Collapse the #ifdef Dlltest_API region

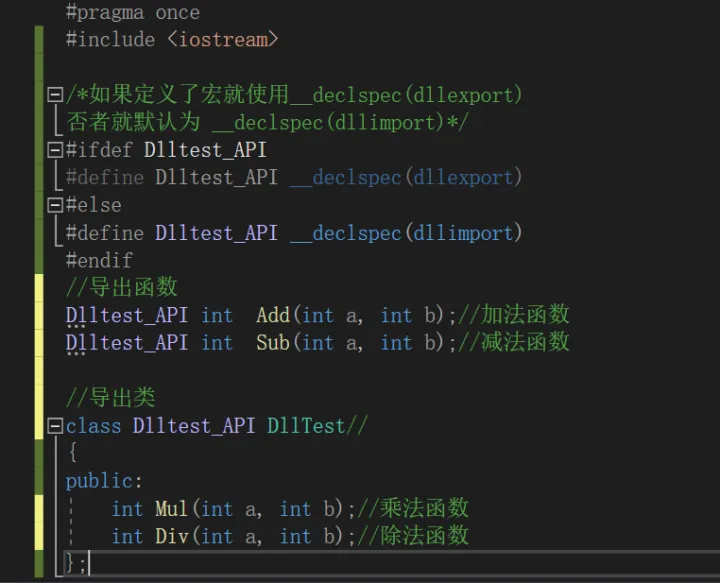(55, 150)
